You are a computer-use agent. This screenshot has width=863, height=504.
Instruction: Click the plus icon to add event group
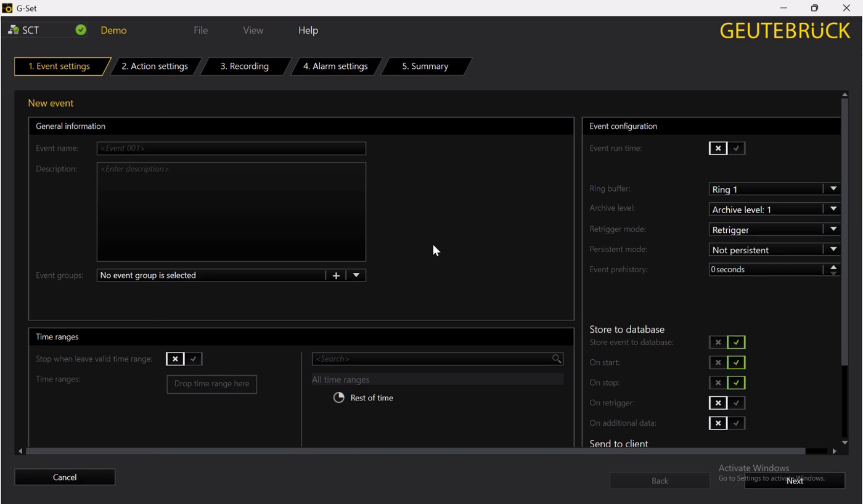(336, 275)
